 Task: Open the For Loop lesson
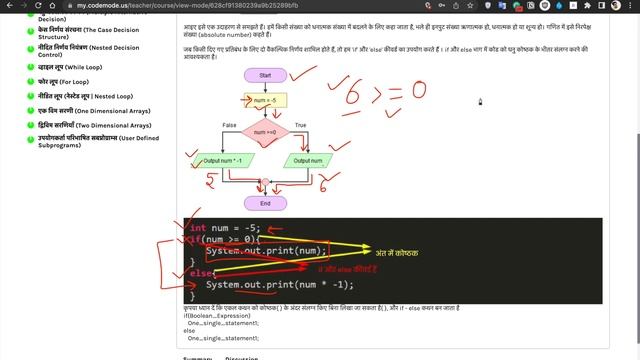coord(63,82)
